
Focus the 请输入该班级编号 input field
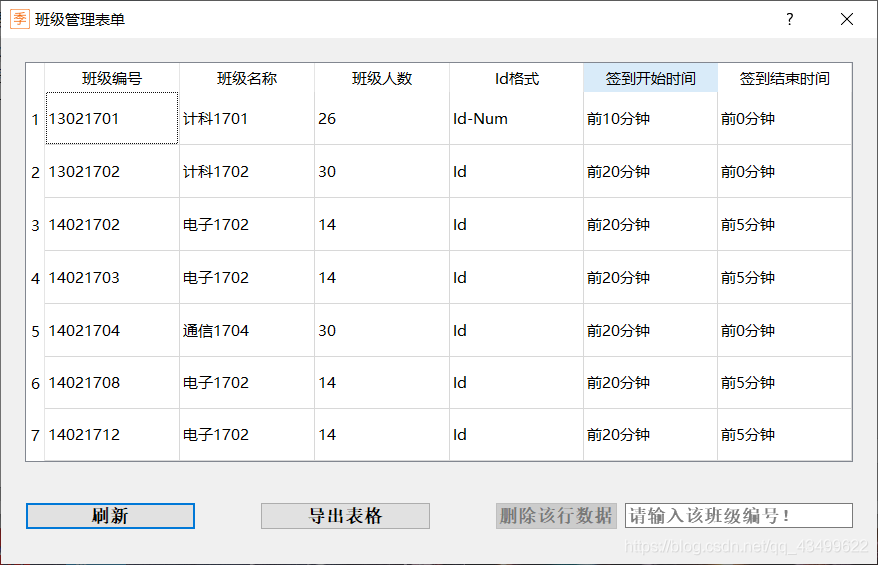coord(739,516)
